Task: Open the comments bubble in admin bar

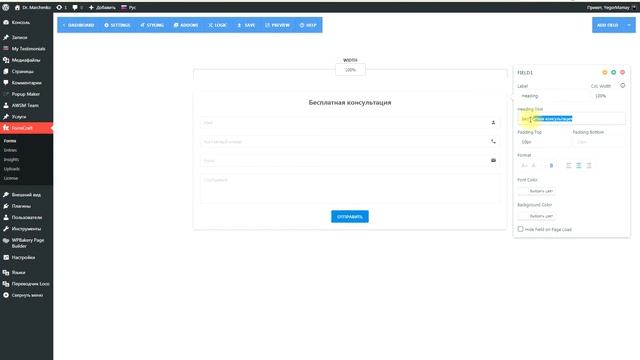Action: point(78,7)
